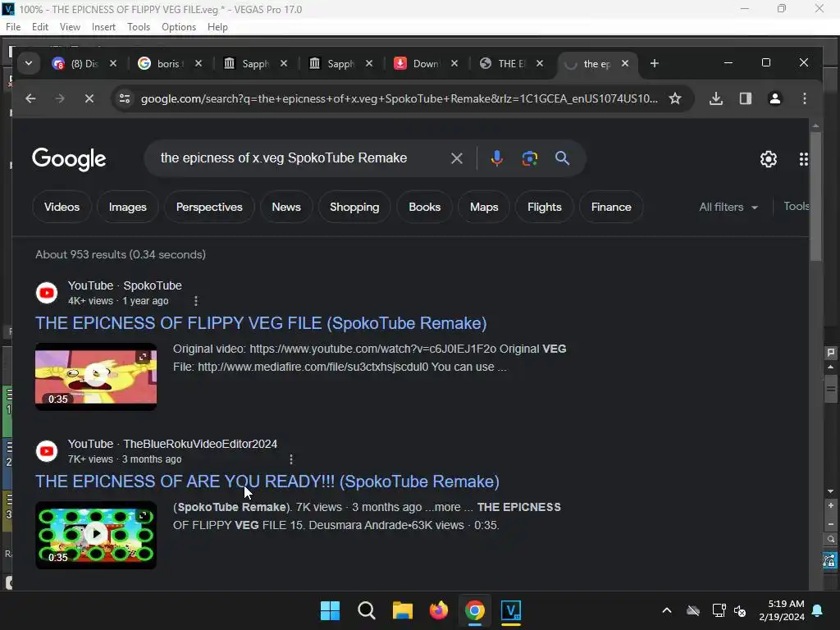This screenshot has width=840, height=630.
Task: Open THE EPICNESS OF FLIPPY VEG FILE link
Action: pos(261,323)
